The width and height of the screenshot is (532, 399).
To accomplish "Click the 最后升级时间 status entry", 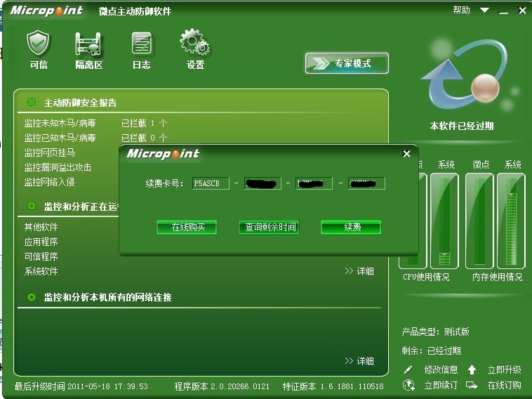I will [81, 386].
